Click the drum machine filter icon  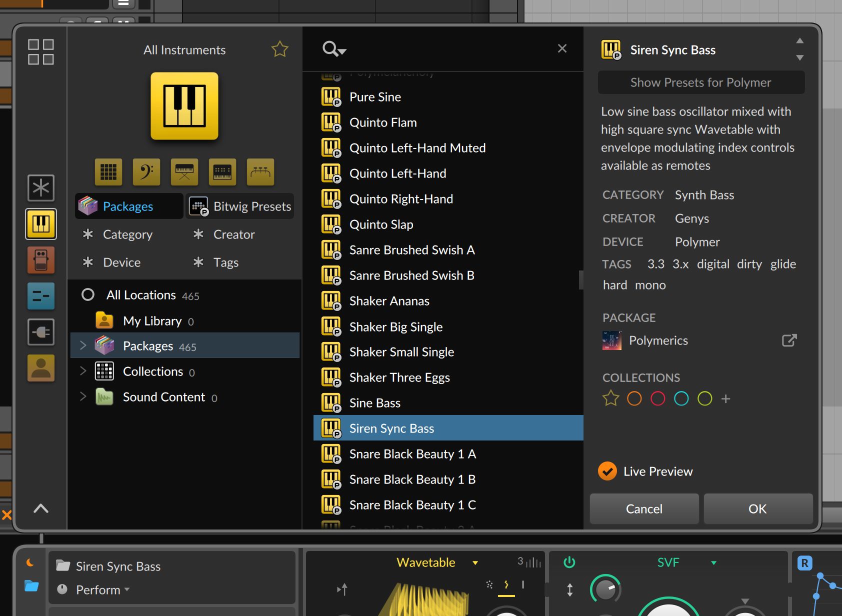pos(108,171)
